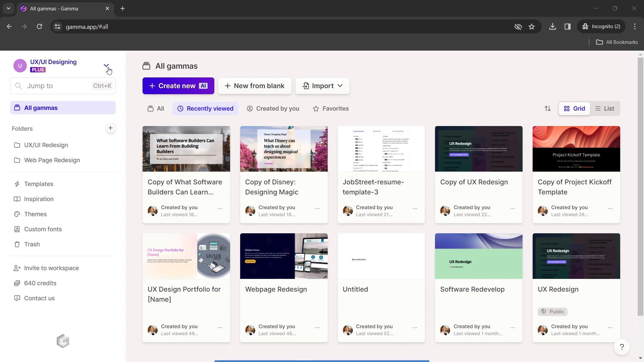This screenshot has height=362, width=644.
Task: Open the UX Redesign folder
Action: (46, 144)
